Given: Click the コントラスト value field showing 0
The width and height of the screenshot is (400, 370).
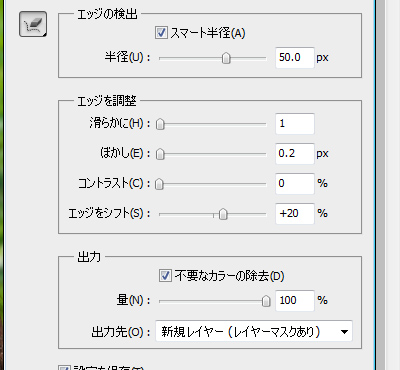Looking at the screenshot, I should coord(295,184).
